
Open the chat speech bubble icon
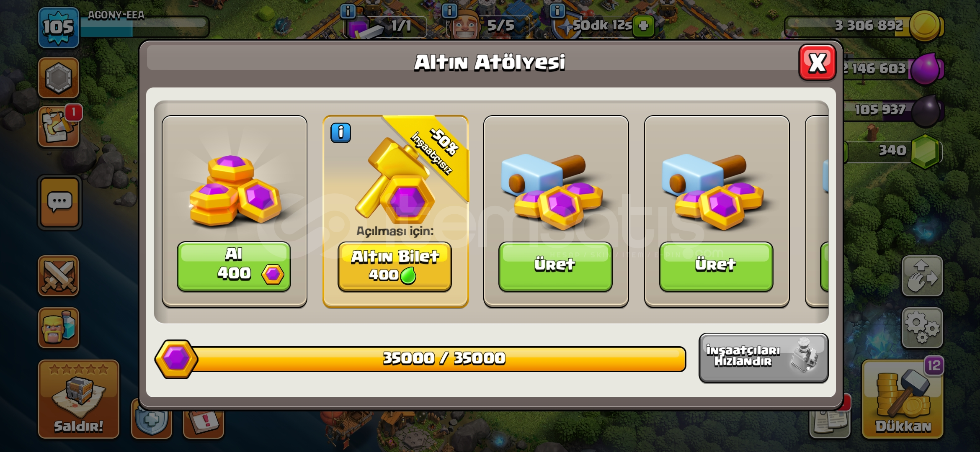(x=59, y=202)
